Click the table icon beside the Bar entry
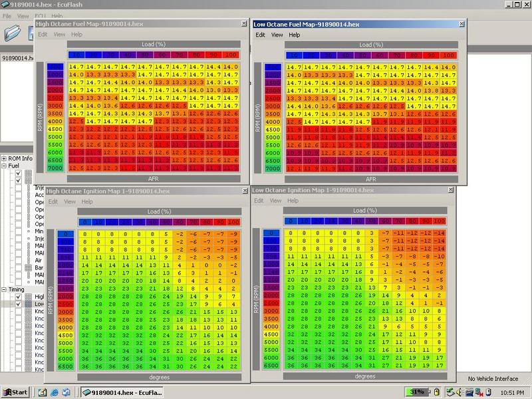Viewport: 532px width, 399px height. click(x=29, y=268)
